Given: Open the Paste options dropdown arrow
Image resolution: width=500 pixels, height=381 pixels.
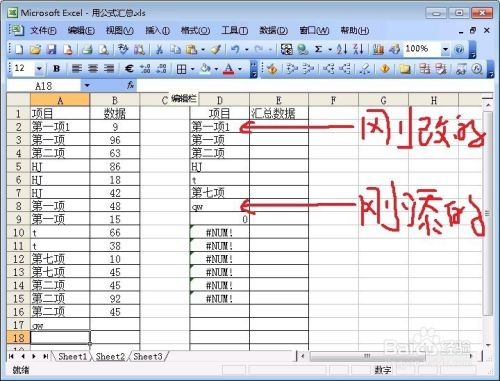Looking at the screenshot, I should (203, 50).
